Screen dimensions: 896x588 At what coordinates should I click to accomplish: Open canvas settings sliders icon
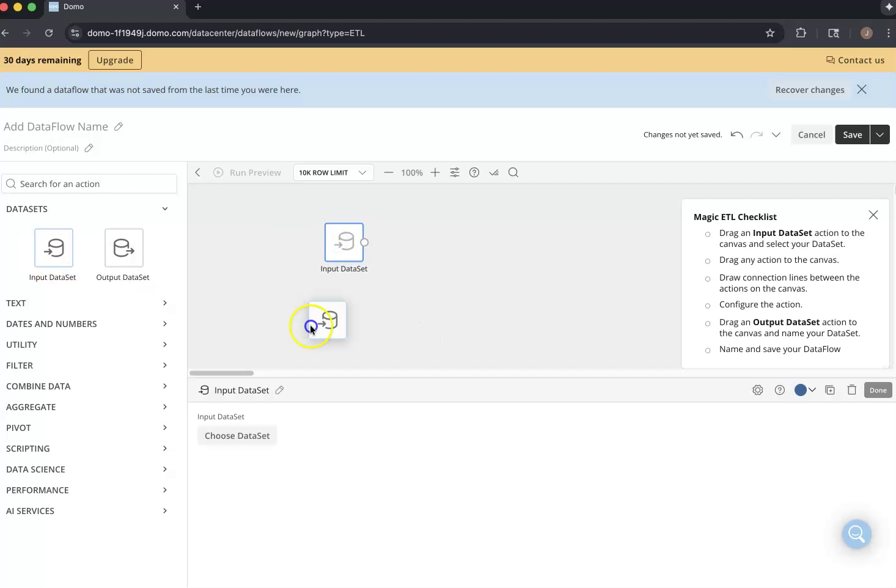point(455,172)
